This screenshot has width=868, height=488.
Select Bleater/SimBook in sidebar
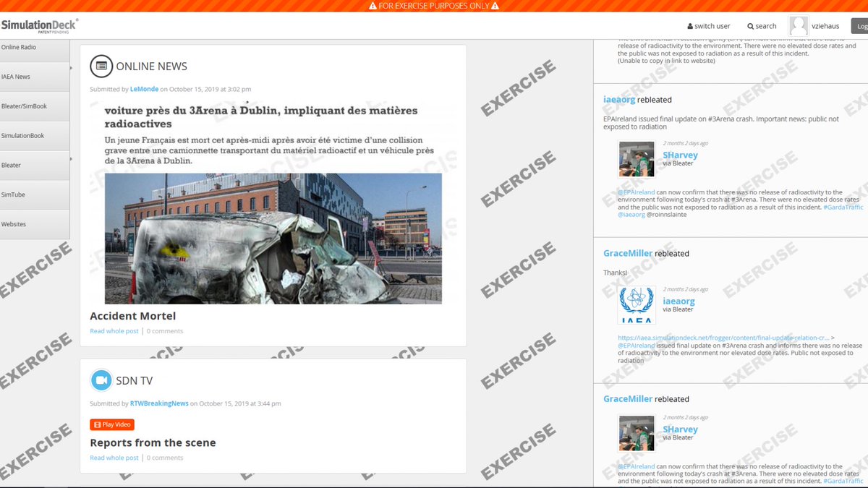pos(35,106)
